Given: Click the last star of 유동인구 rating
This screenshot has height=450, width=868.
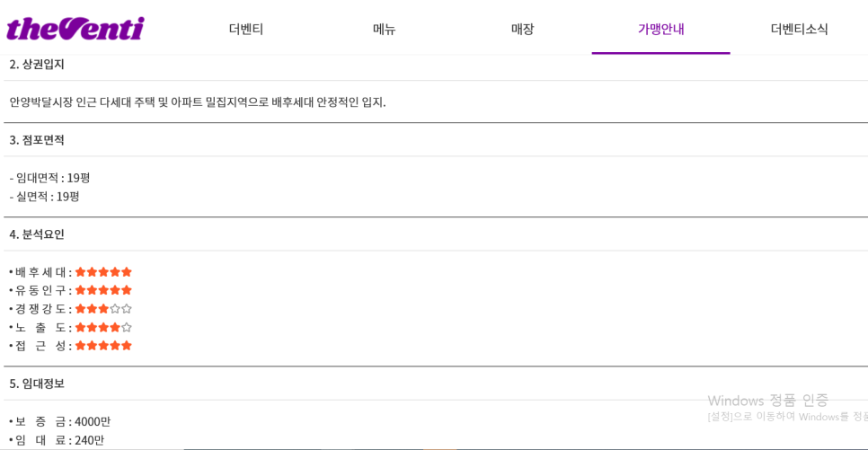Looking at the screenshot, I should (x=127, y=290).
